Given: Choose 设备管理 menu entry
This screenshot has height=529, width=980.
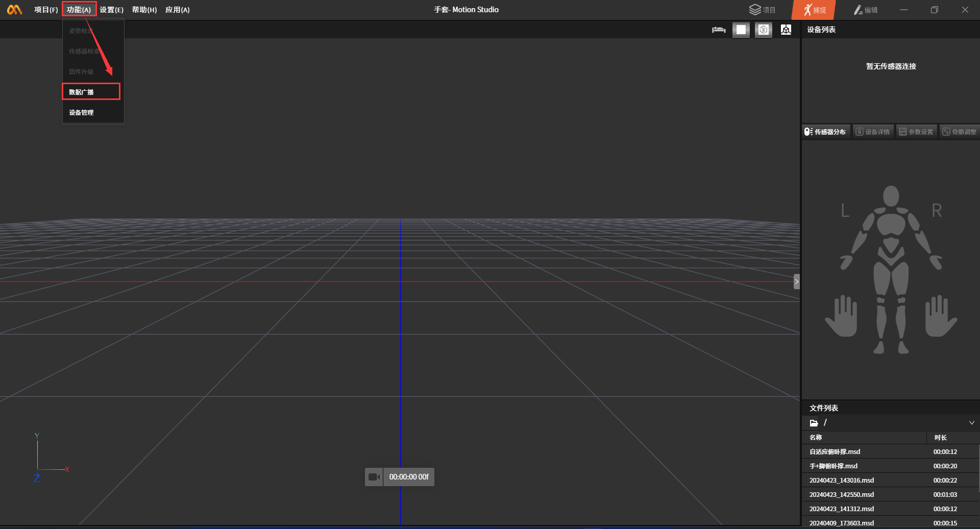Looking at the screenshot, I should (82, 113).
